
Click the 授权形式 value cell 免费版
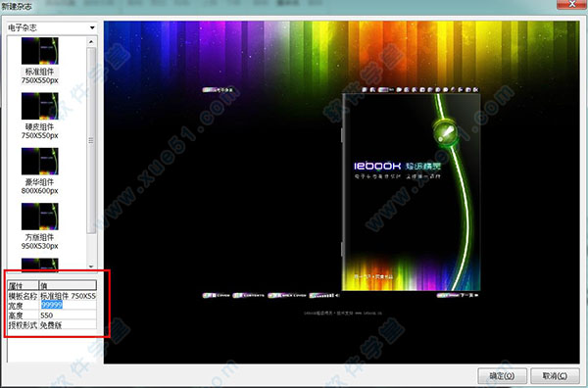[x=68, y=324]
